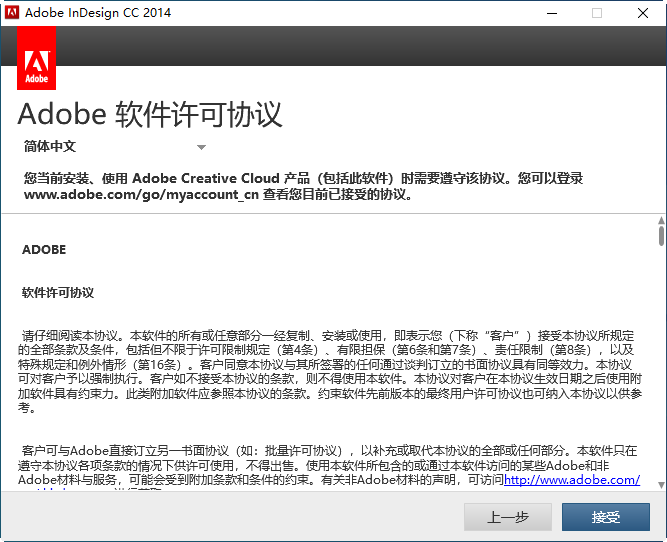667x542 pixels.
Task: Click the license text scrollbar thumb
Action: point(661,236)
